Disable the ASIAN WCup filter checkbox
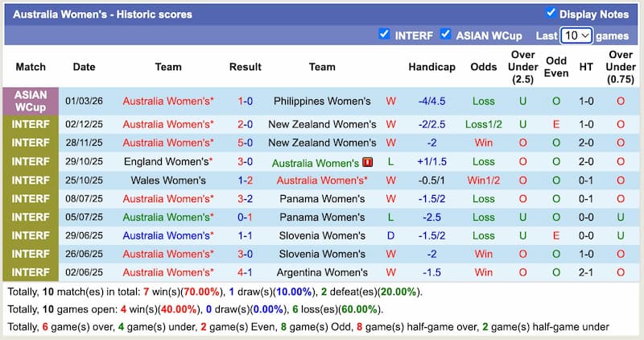 (x=445, y=35)
